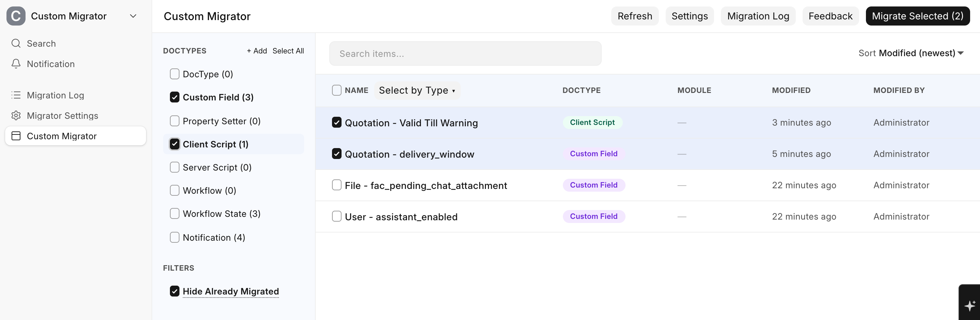Click the Migration Log list icon in sidebar
The height and width of the screenshot is (320, 980).
pos(16,95)
